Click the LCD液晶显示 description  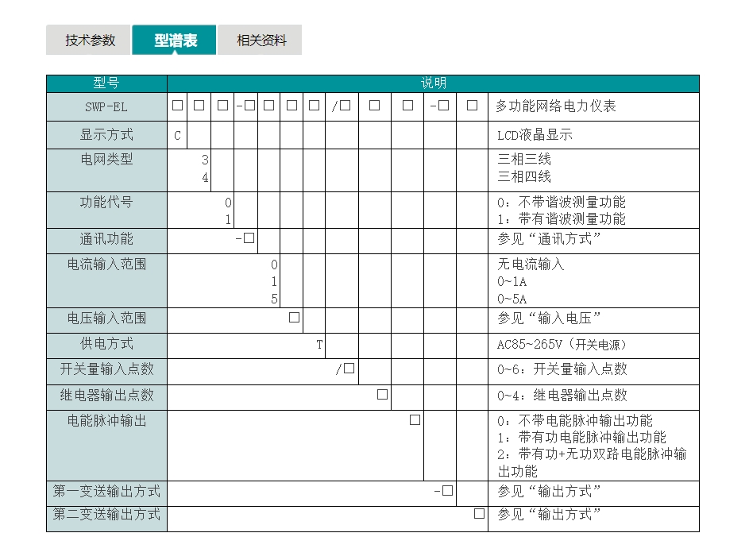pos(535,135)
